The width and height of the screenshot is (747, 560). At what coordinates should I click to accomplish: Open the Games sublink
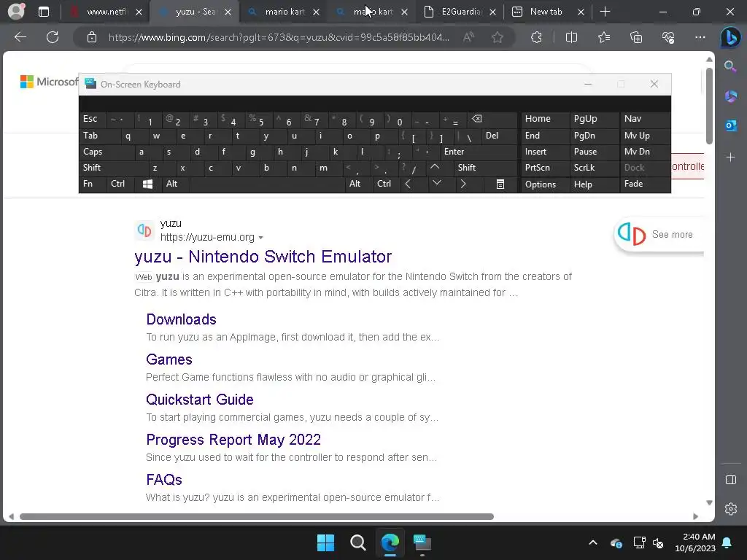click(x=169, y=359)
